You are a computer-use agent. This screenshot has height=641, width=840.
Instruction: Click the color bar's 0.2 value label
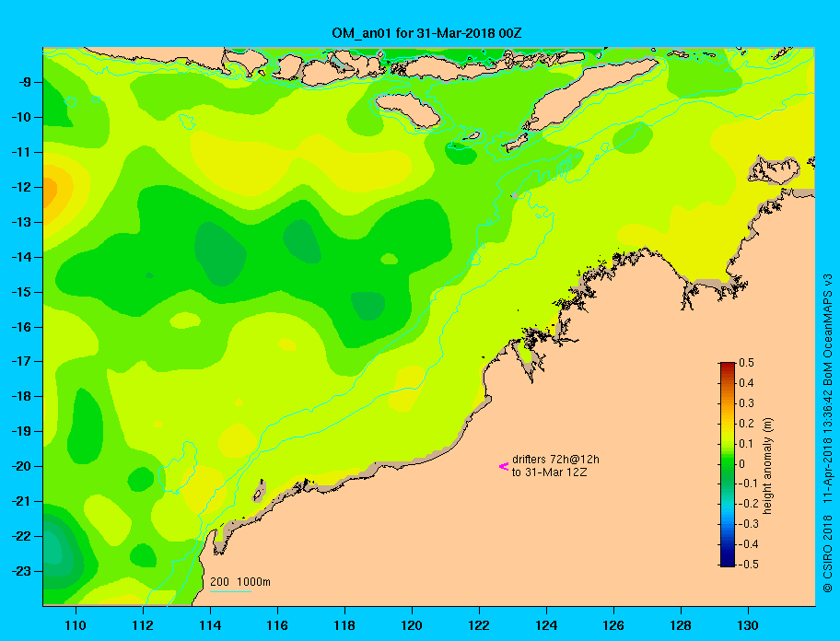[746, 424]
